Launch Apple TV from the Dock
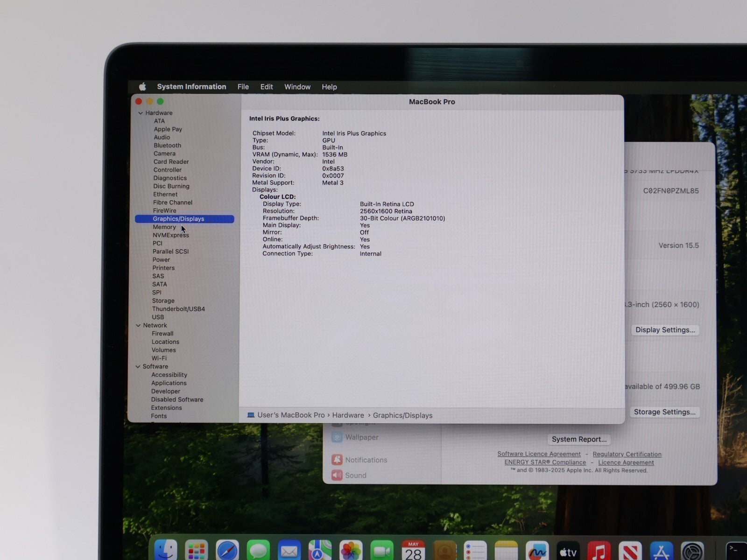The height and width of the screenshot is (560, 747). click(568, 551)
